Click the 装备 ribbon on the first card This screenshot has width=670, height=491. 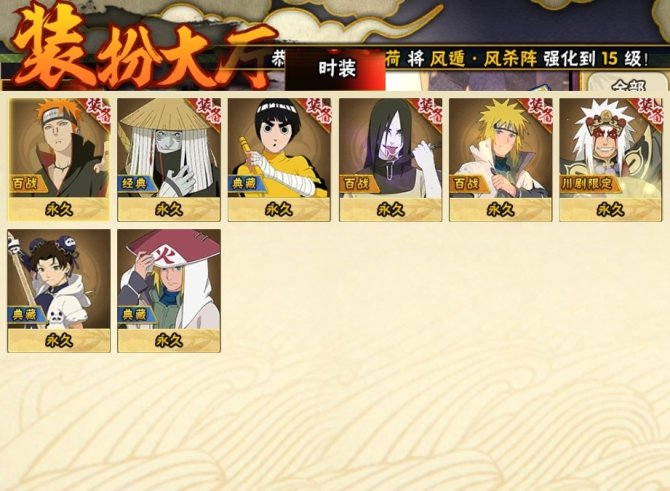pyautogui.click(x=98, y=112)
